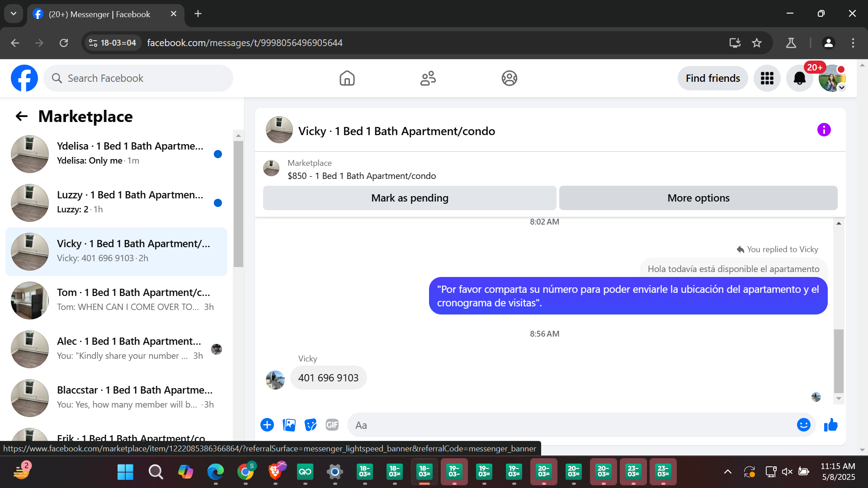Click the address bar URL
This screenshot has width=868, height=488.
point(245,43)
